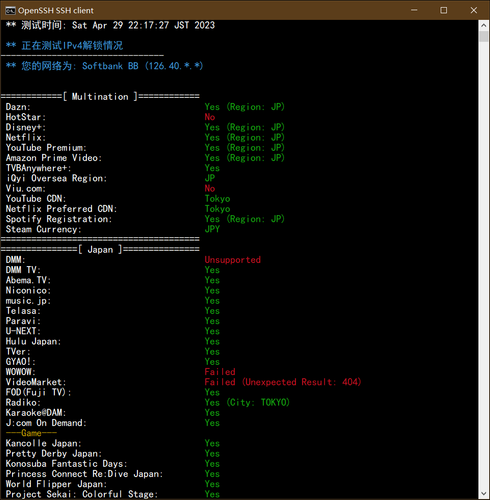Screen dimensions: 490x500
Task: Click the red No result for Viu.com
Action: point(210,188)
